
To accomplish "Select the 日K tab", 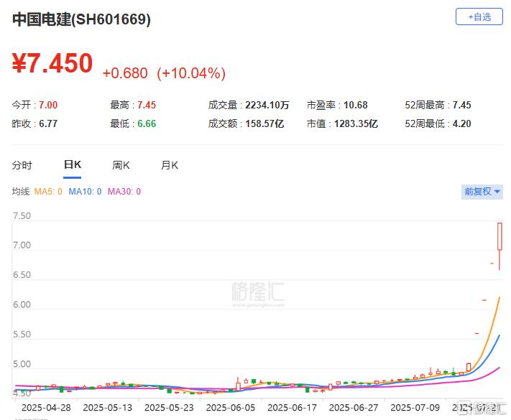I will (x=73, y=164).
